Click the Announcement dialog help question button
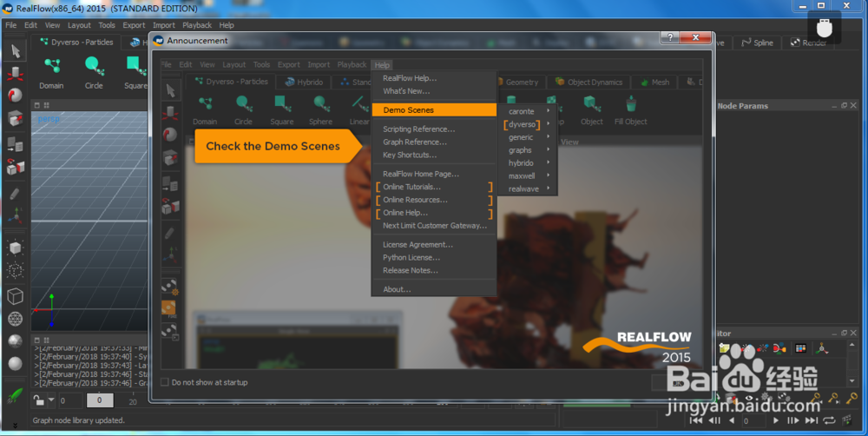This screenshot has height=436, width=868. pyautogui.click(x=670, y=37)
